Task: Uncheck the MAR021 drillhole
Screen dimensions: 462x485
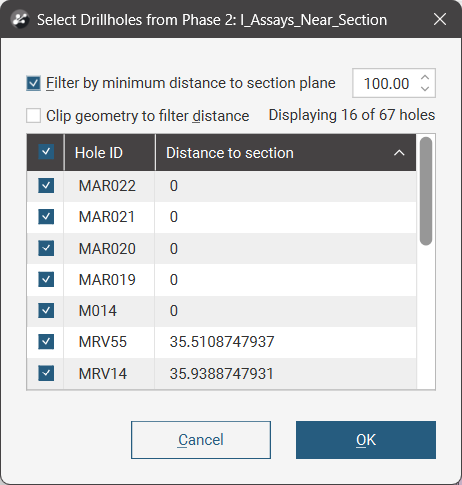Action: (46, 217)
